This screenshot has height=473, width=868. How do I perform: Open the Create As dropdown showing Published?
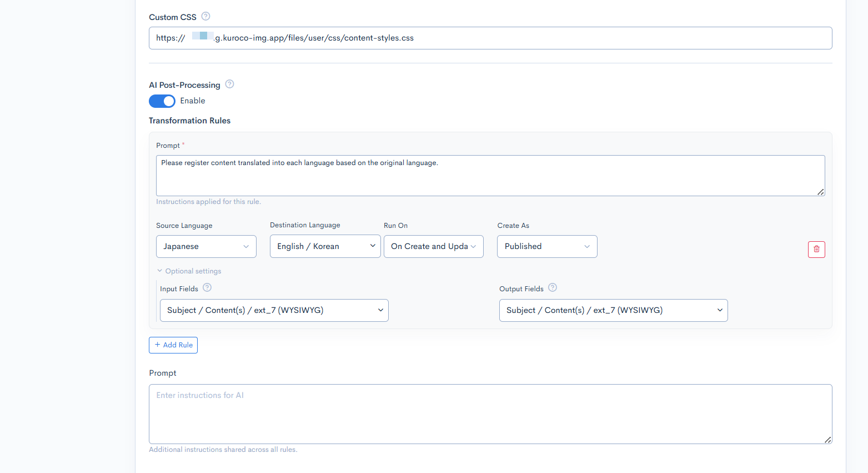coord(546,246)
